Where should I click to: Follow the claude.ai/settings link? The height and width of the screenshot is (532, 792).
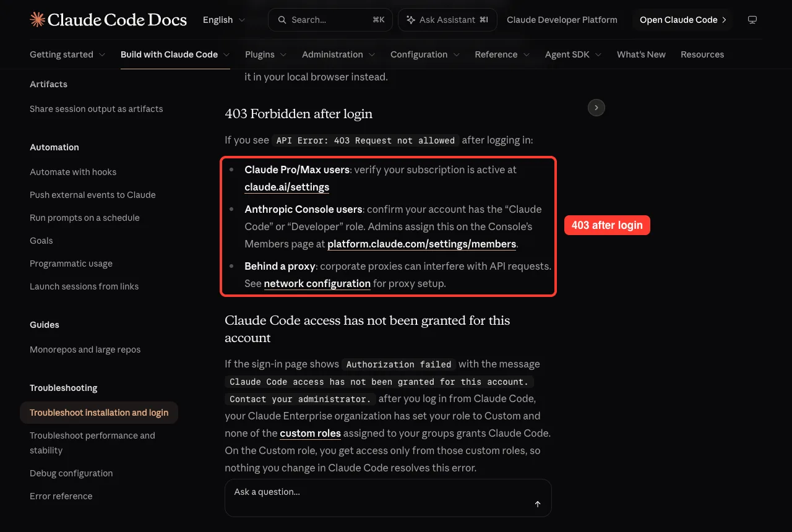[287, 187]
